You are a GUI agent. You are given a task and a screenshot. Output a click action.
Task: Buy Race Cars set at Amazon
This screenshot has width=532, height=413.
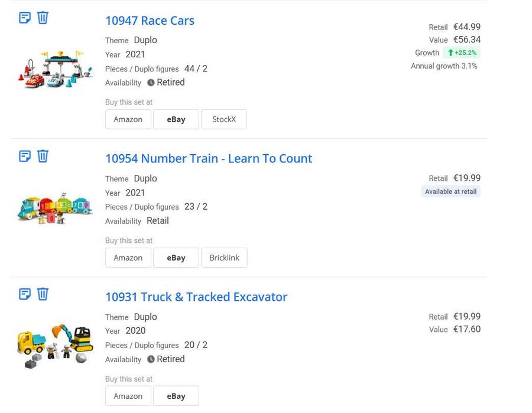coord(128,119)
